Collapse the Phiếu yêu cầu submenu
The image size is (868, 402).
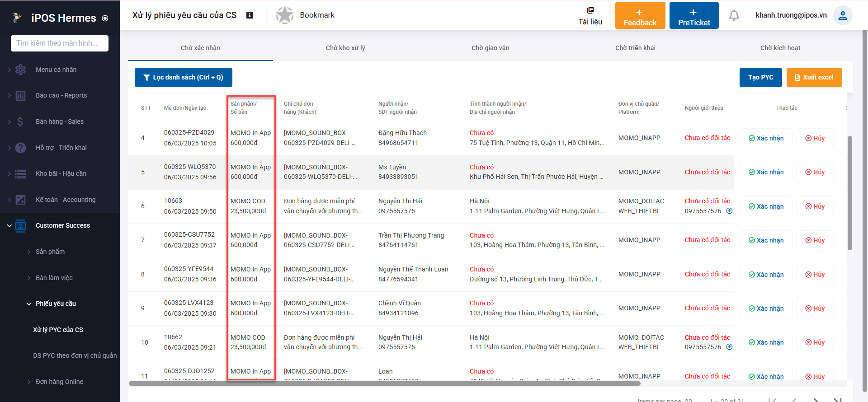[x=29, y=304]
